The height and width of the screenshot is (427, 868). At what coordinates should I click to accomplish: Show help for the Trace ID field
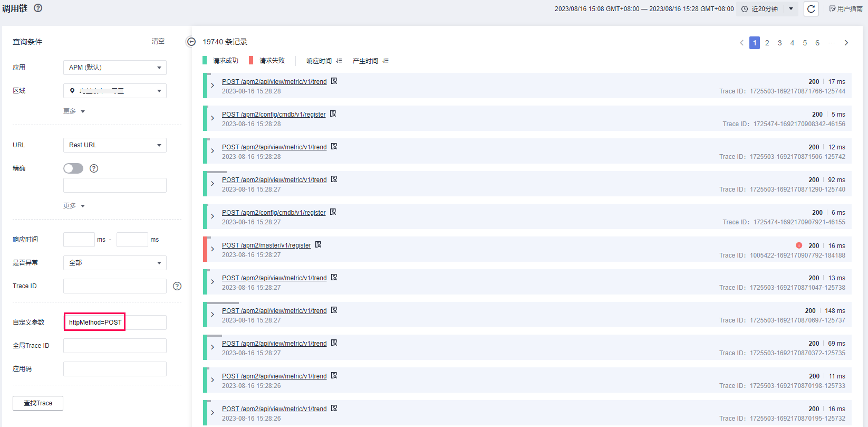point(177,286)
